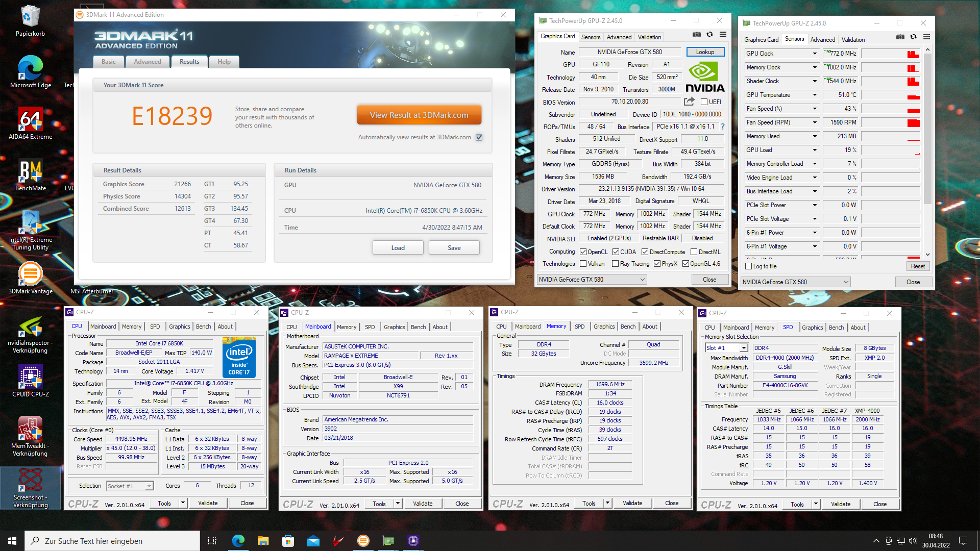Click the refresh icon in GPU-Z Sensors window

point(913,37)
